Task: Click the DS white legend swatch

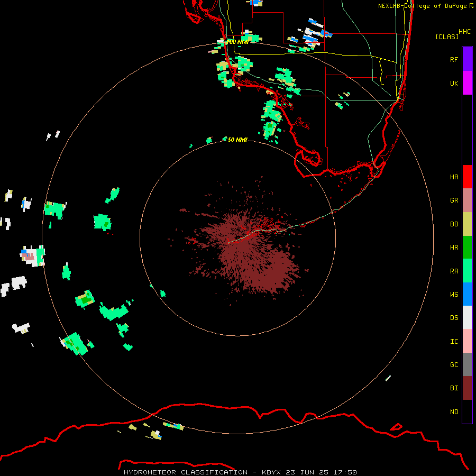Action: [x=467, y=317]
